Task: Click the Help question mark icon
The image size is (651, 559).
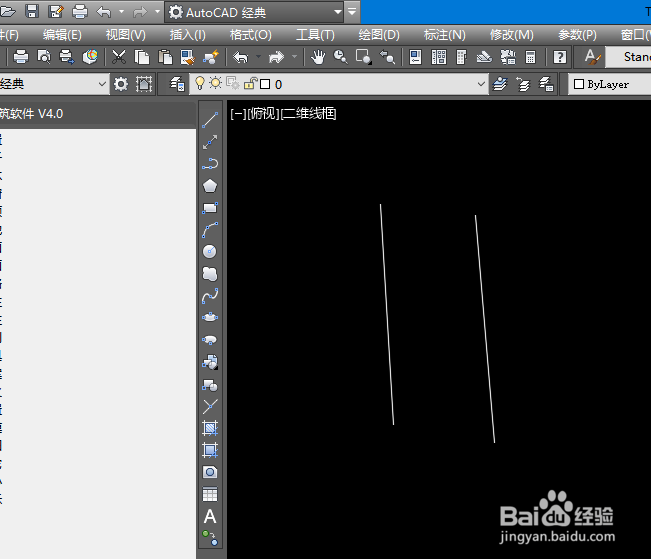Action: point(560,57)
